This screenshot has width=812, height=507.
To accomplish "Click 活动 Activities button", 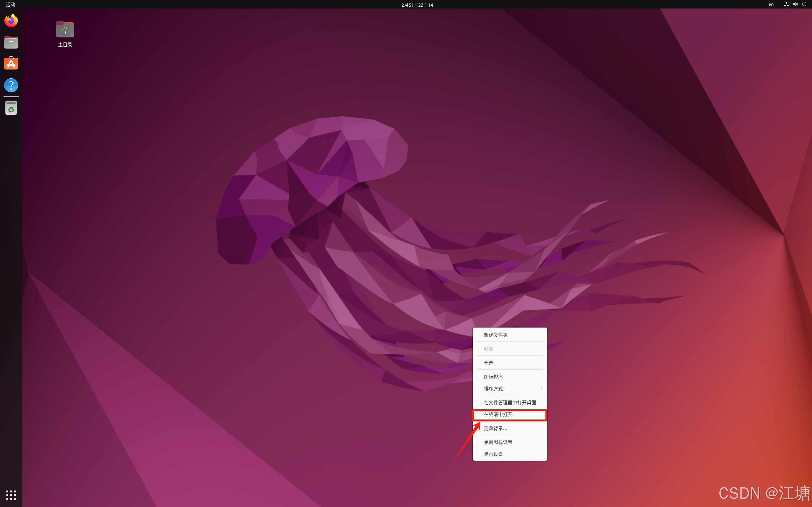I will coord(10,5).
